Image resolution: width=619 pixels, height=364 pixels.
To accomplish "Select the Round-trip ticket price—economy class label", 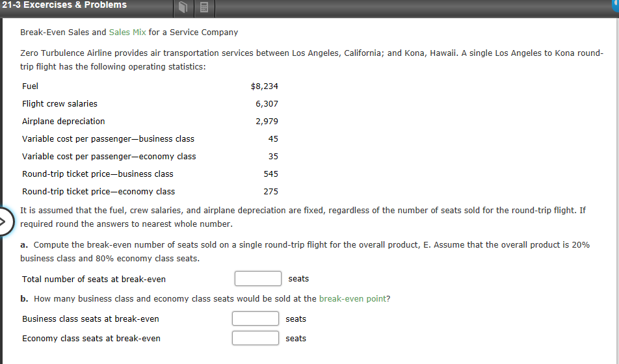I will coord(98,192).
